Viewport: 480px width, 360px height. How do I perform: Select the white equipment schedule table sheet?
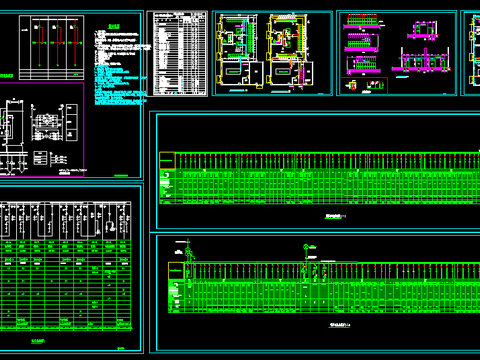tap(177, 53)
